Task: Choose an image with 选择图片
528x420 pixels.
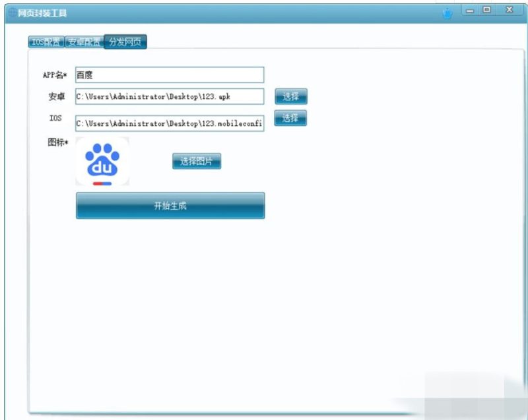Action: (x=196, y=162)
